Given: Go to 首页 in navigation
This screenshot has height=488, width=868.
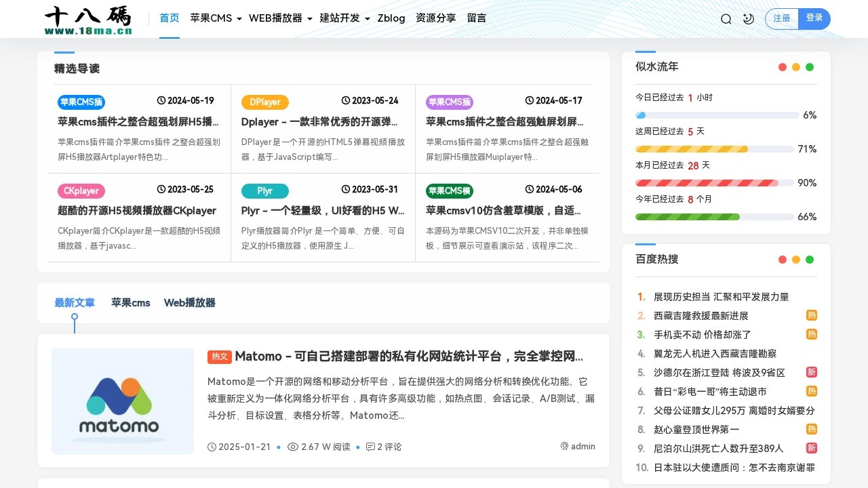Looking at the screenshot, I should click(170, 18).
